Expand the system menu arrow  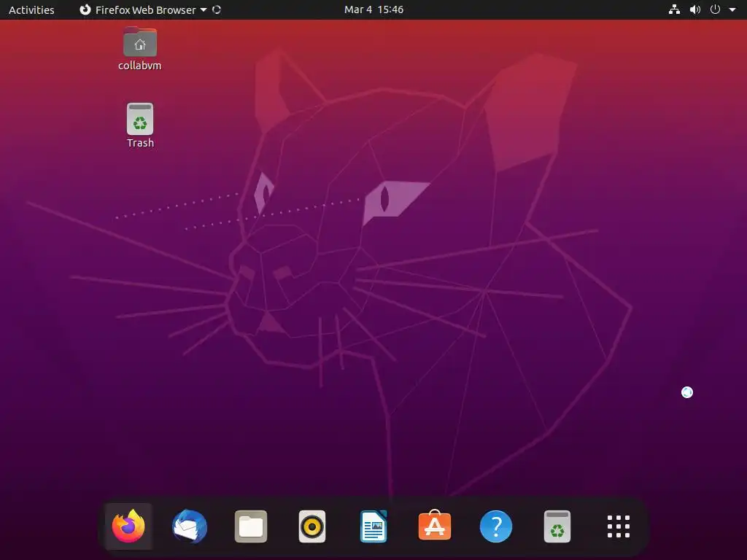coord(732,9)
